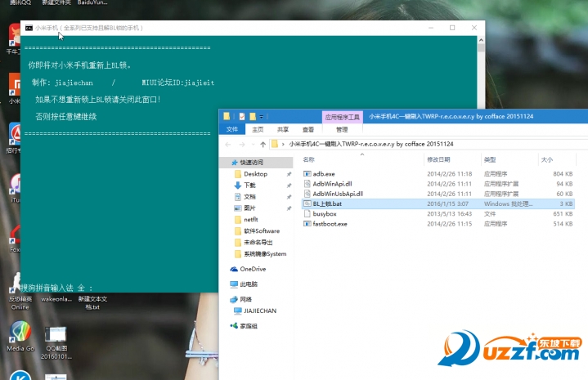588x380 pixels.
Task: Switch to the 共享 ribbon tab
Action: pos(283,130)
